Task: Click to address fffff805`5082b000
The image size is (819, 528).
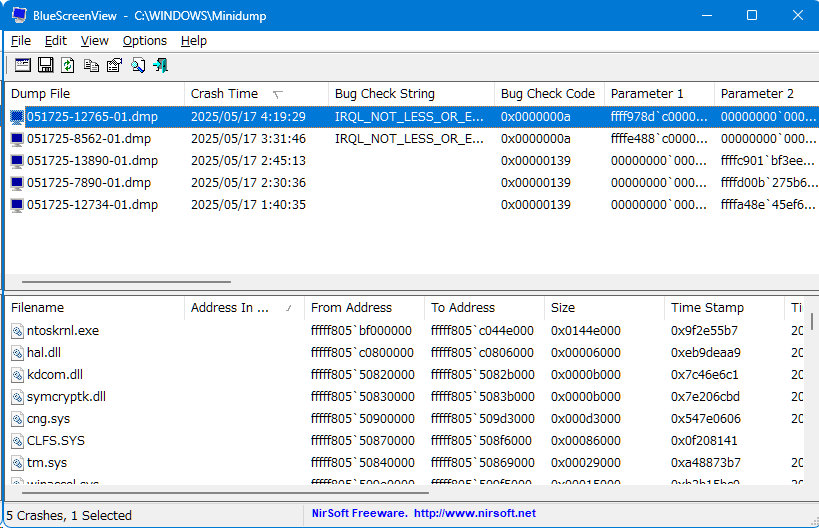Action: [x=483, y=374]
